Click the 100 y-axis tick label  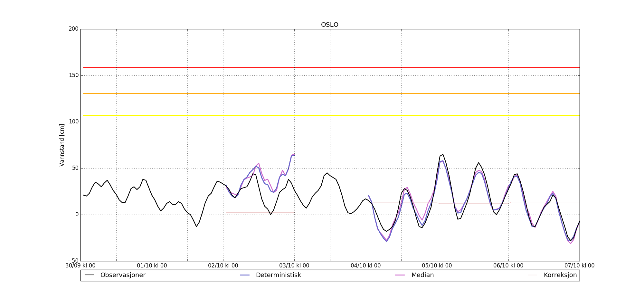[73, 122]
